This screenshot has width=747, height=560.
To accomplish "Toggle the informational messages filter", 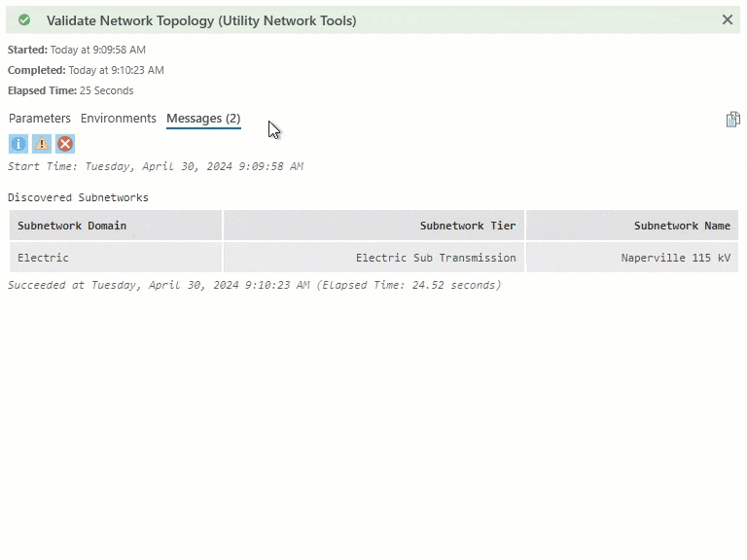I will 18,144.
